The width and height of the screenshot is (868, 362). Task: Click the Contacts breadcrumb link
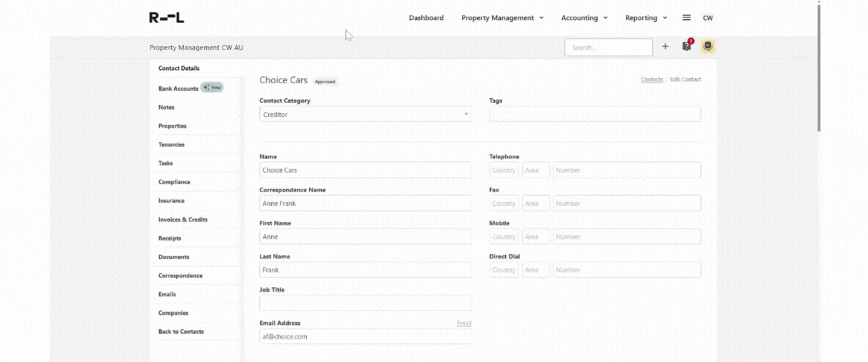(x=652, y=80)
